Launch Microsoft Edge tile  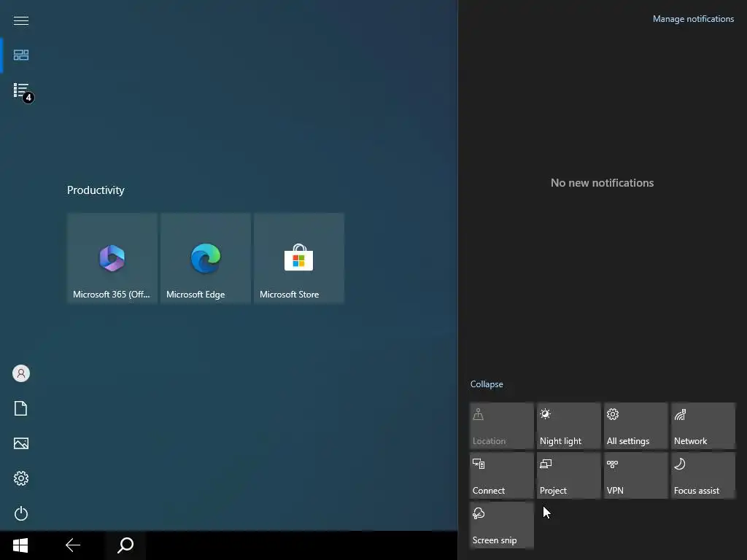tap(205, 257)
